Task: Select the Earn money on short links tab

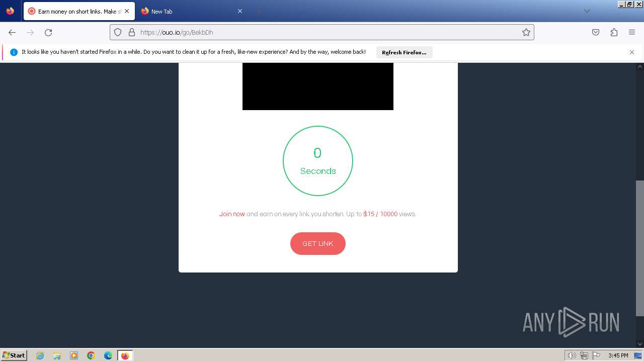Action: coord(79,11)
